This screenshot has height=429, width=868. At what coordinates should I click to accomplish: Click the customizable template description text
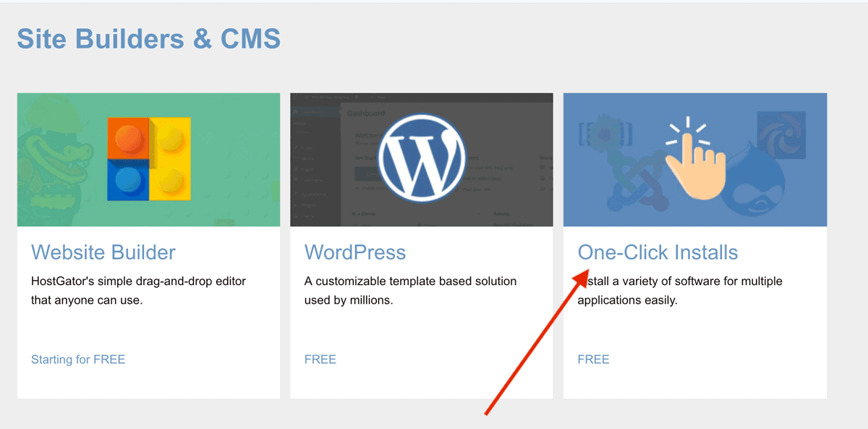coord(410,290)
